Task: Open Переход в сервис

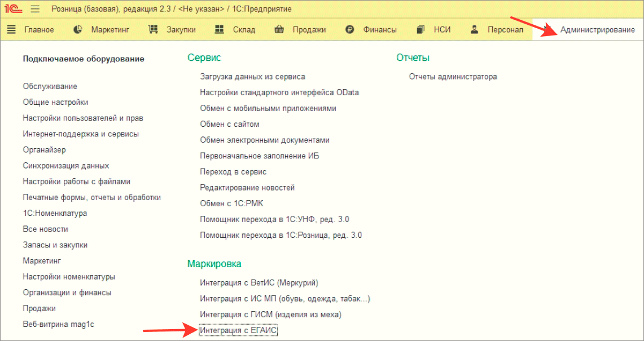Action: click(x=233, y=171)
